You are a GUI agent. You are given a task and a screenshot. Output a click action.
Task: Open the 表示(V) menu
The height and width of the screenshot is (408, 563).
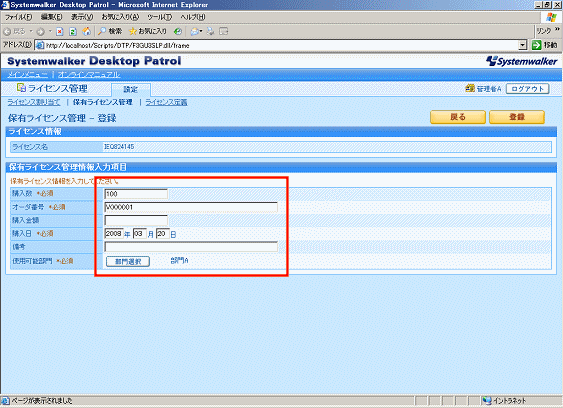coord(82,17)
